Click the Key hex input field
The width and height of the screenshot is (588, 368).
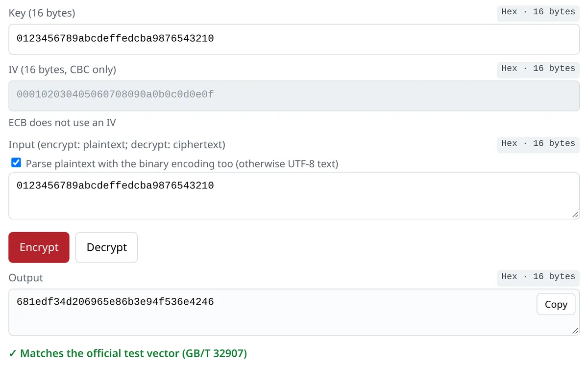coord(294,39)
